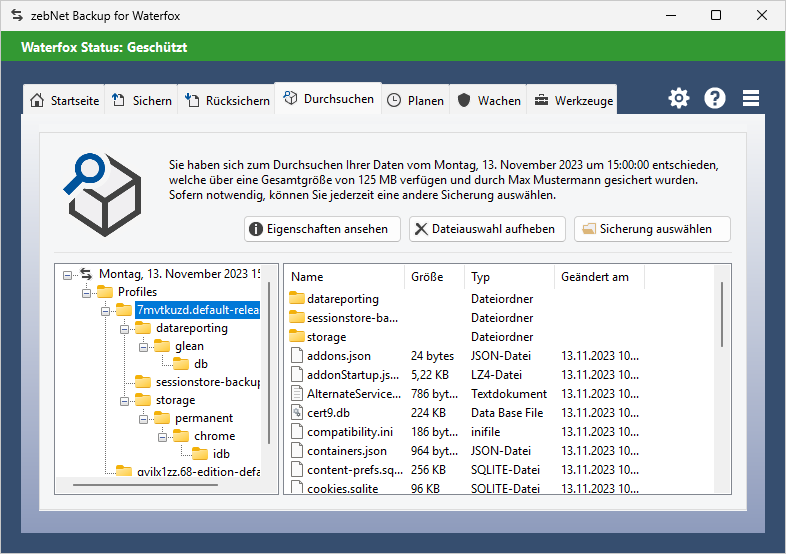Click the db folder icon in tree
786x554 pixels.
pos(181,364)
